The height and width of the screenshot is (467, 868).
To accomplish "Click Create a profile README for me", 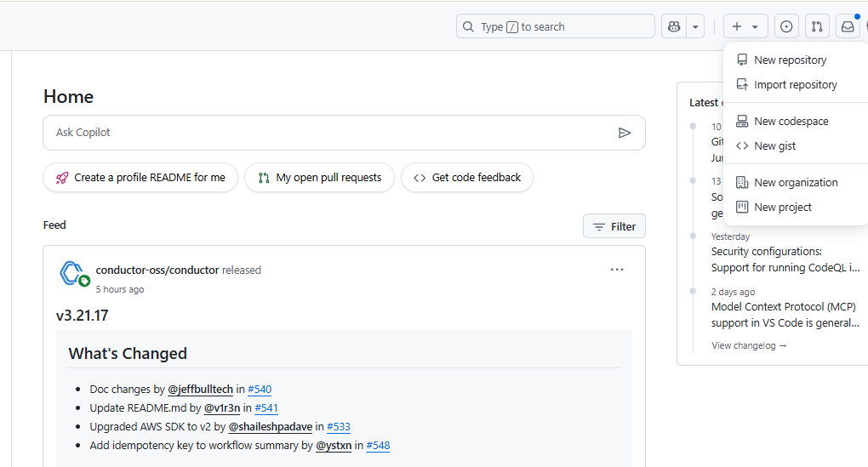I will [x=140, y=178].
